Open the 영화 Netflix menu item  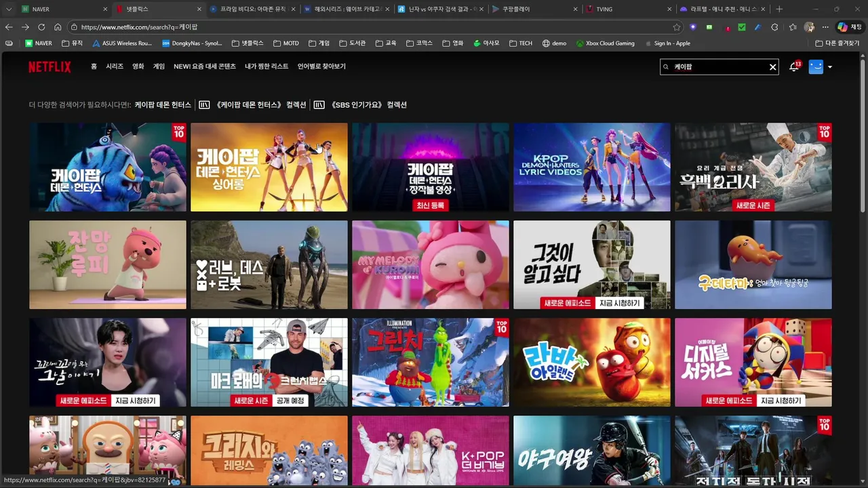(138, 66)
